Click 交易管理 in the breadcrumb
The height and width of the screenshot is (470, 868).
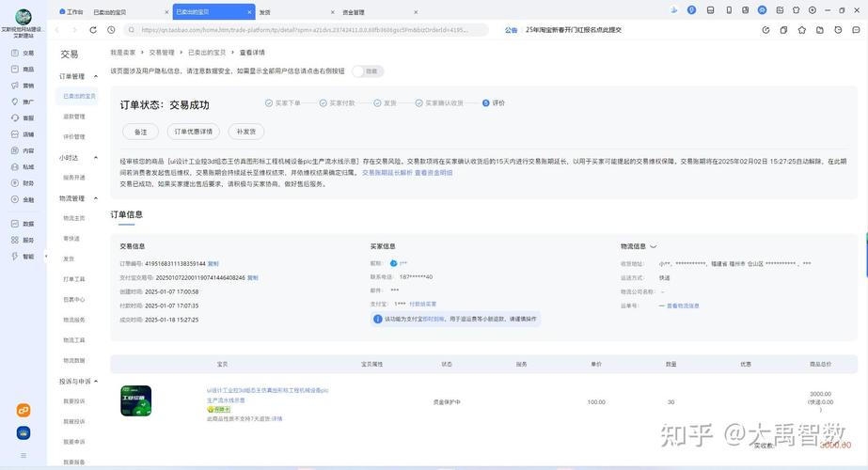162,53
